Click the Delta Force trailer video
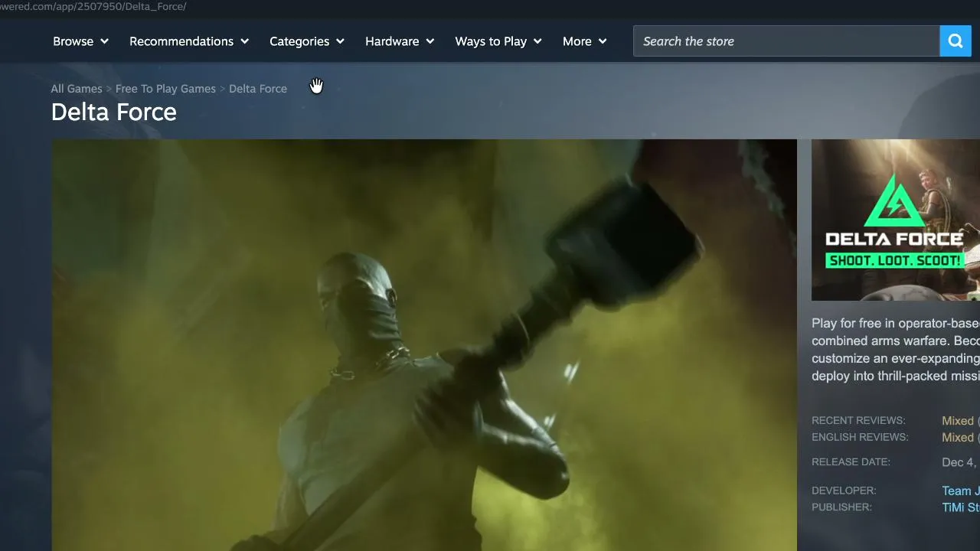The width and height of the screenshot is (980, 551). pos(424,345)
